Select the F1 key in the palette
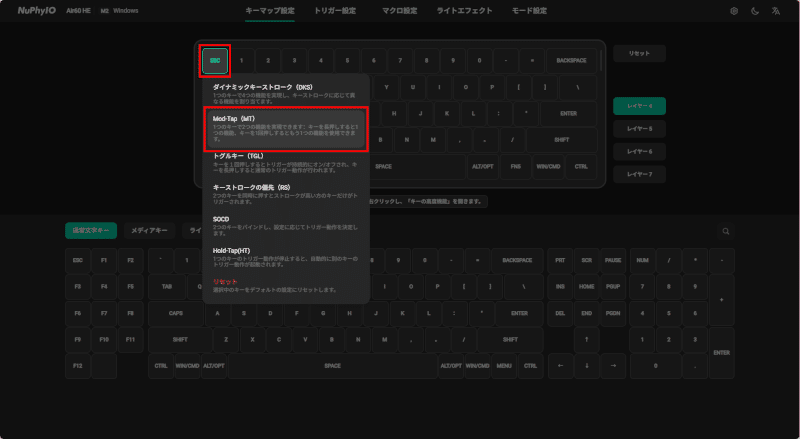 [x=104, y=260]
